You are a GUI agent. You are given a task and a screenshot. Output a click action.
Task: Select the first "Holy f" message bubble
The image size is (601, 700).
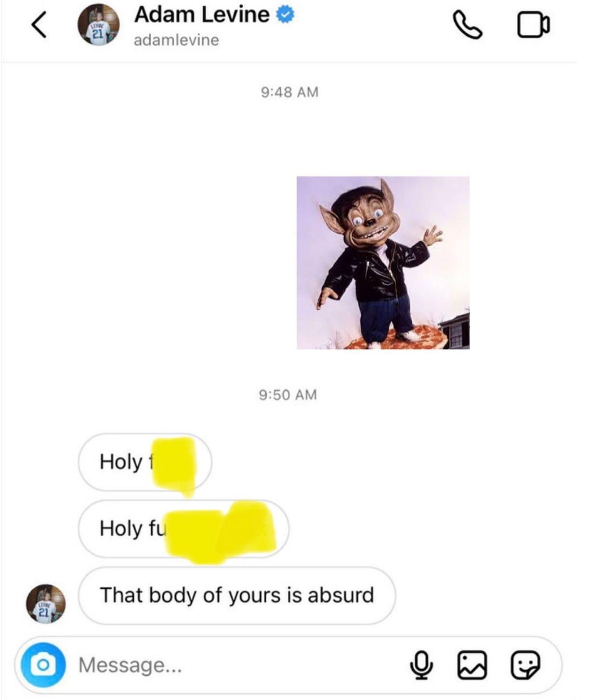click(x=144, y=462)
